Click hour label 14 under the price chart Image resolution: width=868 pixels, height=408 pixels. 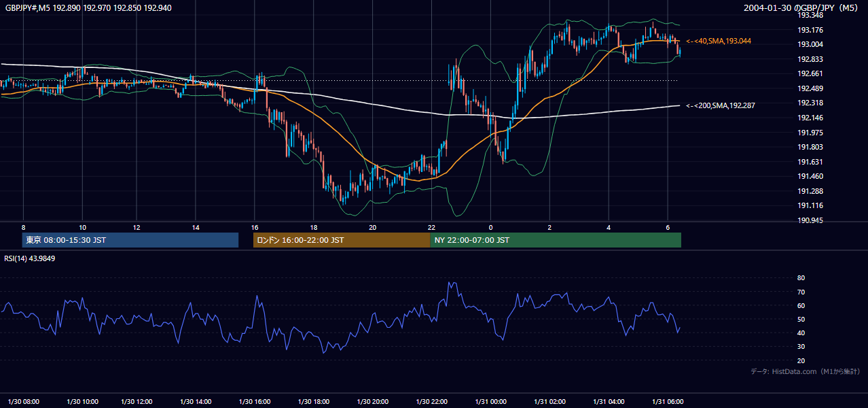[196, 227]
